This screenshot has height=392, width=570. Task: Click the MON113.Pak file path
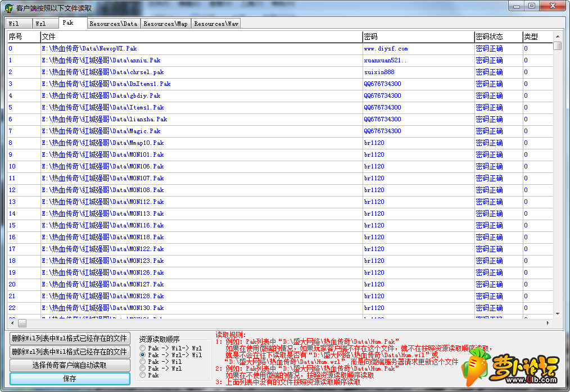[x=102, y=213]
